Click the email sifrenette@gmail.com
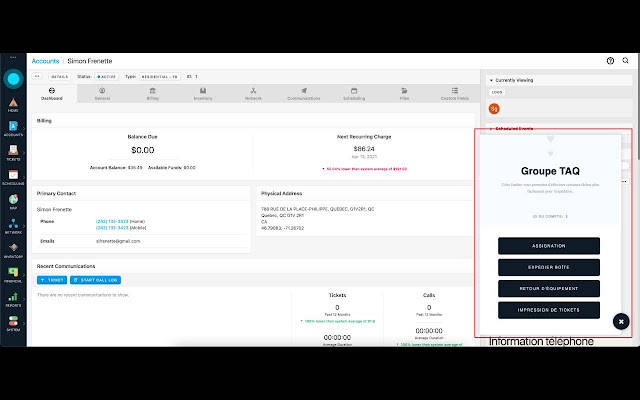The image size is (640, 400). (x=118, y=241)
